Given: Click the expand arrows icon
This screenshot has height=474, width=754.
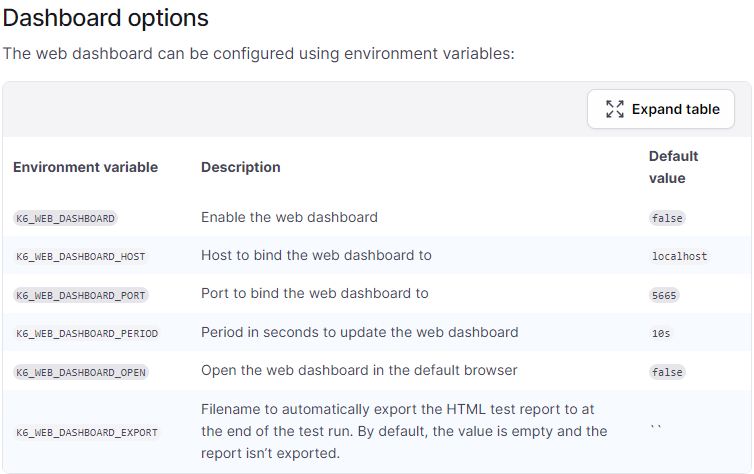Looking at the screenshot, I should click(614, 109).
